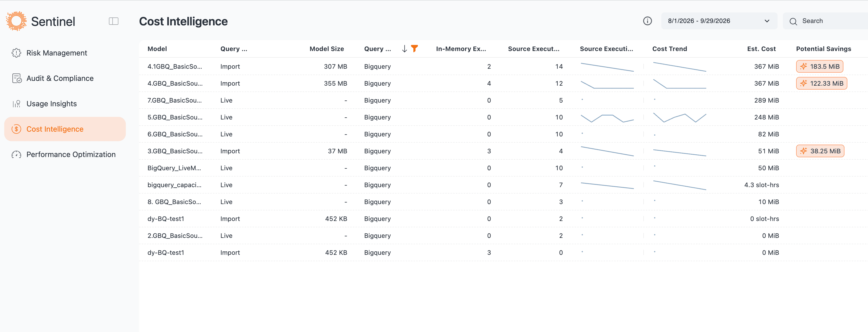Click the 38.25 MiB potential savings badge

pyautogui.click(x=820, y=151)
